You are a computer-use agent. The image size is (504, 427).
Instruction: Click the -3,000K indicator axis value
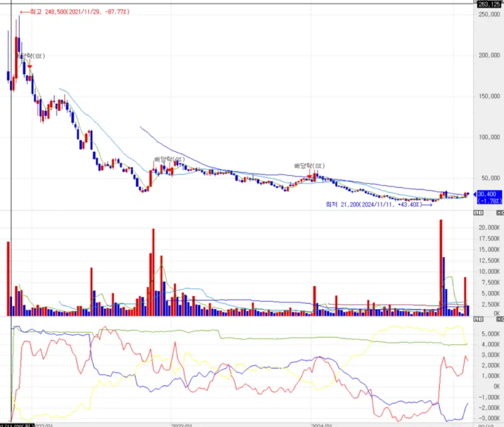(x=489, y=418)
